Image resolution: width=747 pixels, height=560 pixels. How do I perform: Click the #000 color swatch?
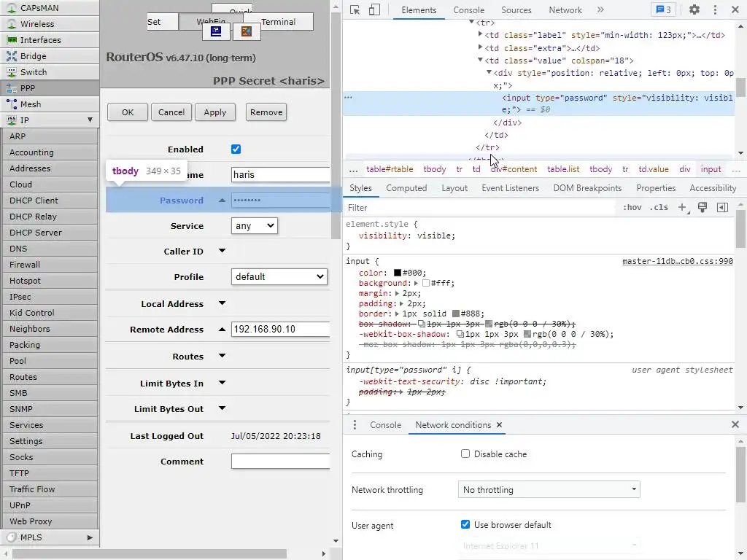(x=398, y=273)
